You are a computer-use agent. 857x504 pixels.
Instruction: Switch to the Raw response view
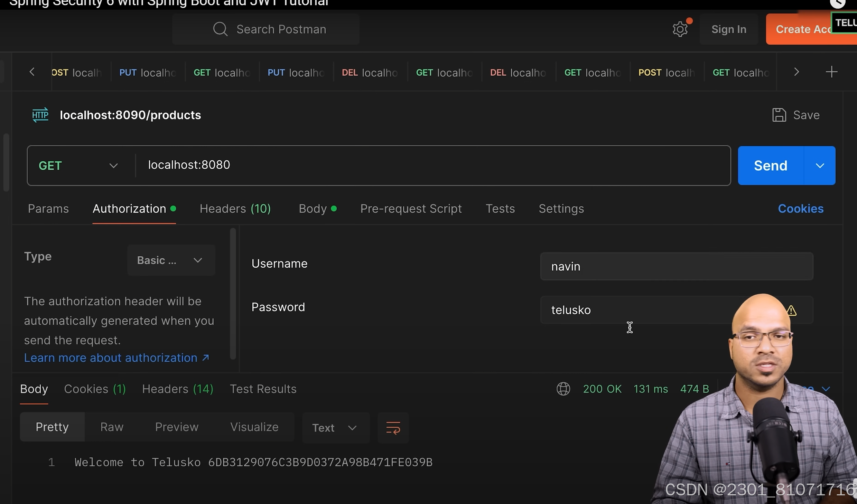pos(111,427)
